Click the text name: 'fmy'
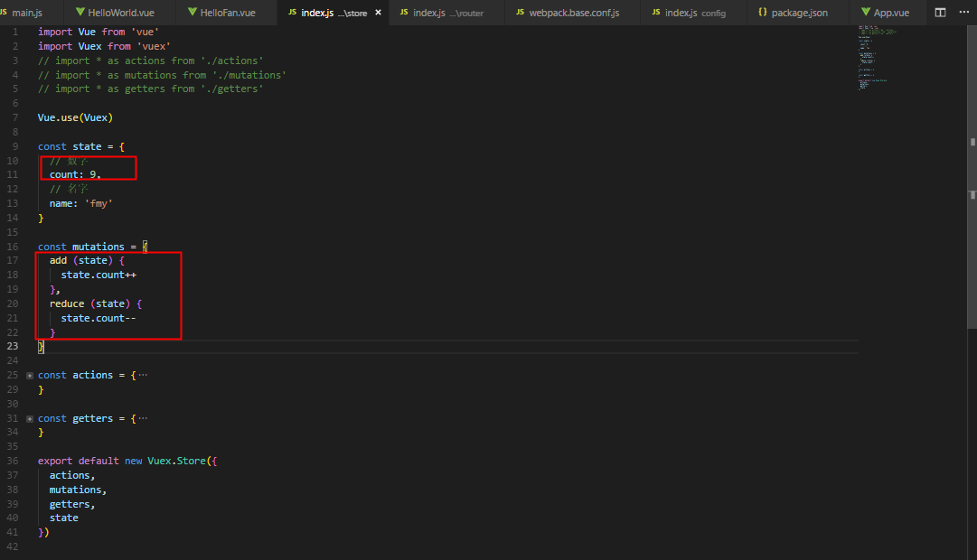 81,204
